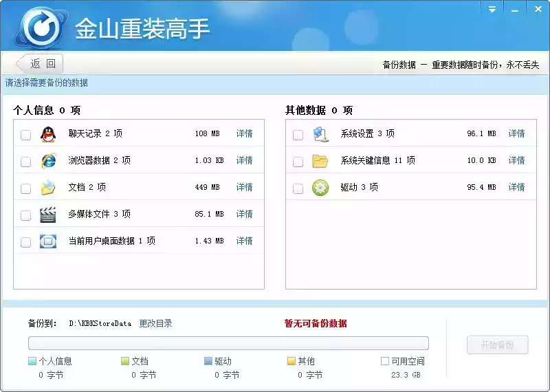
Task: Open 详情 for 多媒体文件
Action: tap(244, 214)
